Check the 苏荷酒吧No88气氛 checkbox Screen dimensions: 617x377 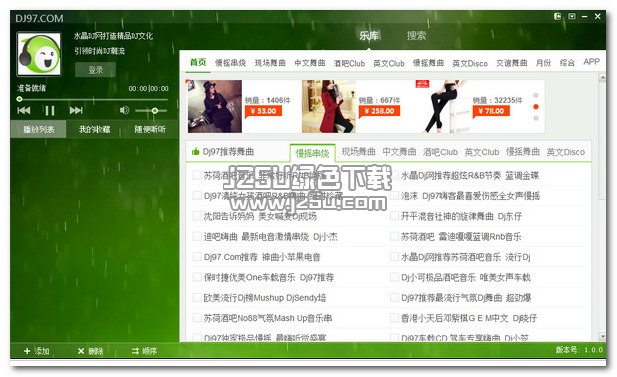197,318
